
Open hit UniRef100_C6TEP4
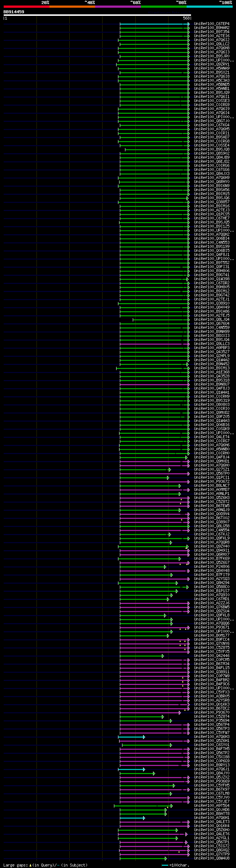(212, 24)
